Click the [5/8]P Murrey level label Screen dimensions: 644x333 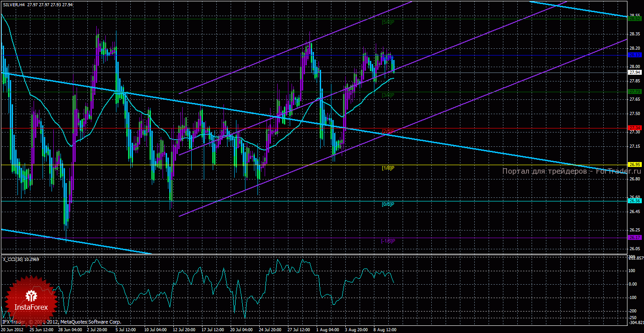388,21
